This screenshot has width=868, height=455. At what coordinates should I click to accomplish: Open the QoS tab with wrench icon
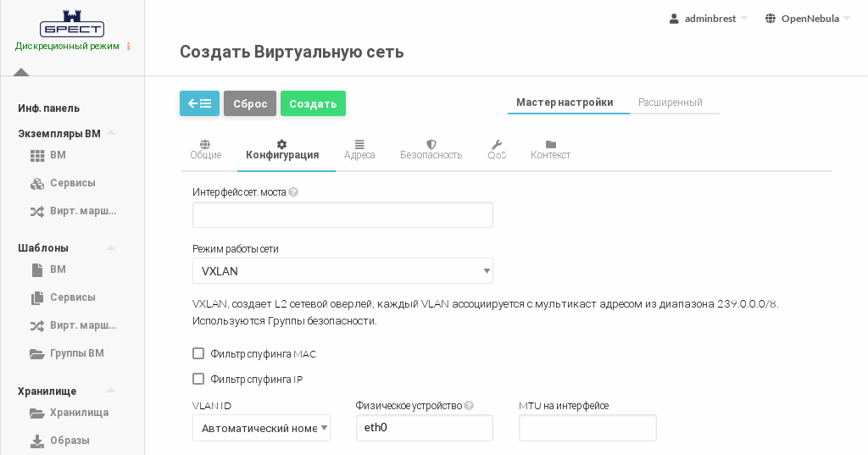click(x=497, y=150)
